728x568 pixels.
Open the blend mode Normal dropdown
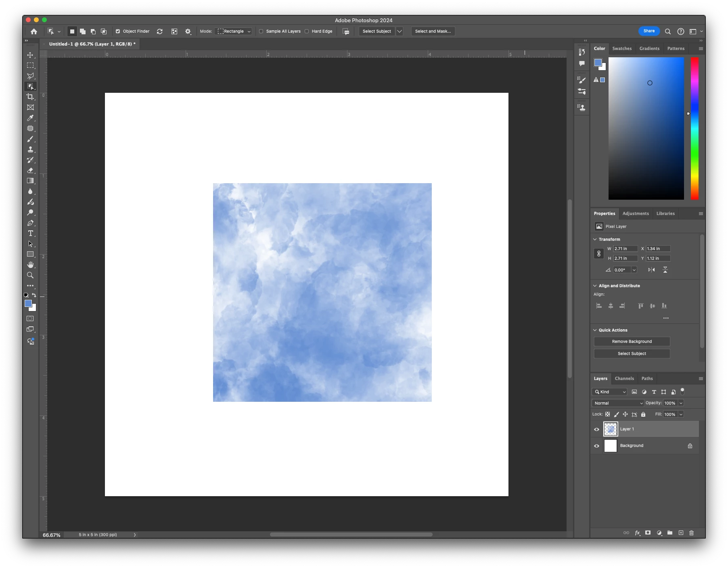tap(618, 403)
